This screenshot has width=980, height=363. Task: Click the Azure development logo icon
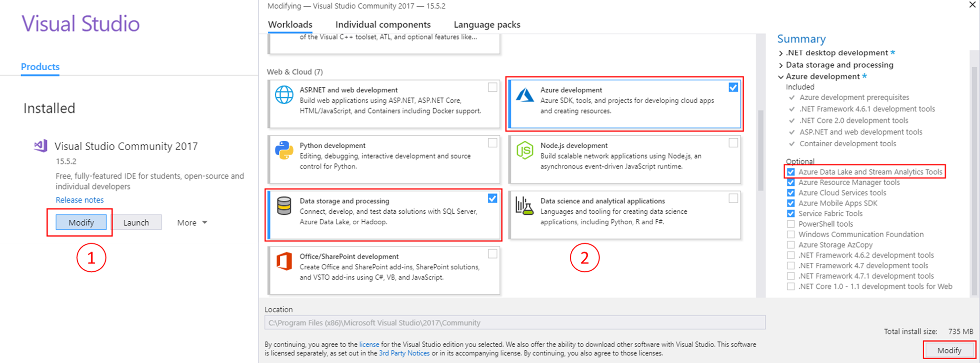(x=525, y=95)
